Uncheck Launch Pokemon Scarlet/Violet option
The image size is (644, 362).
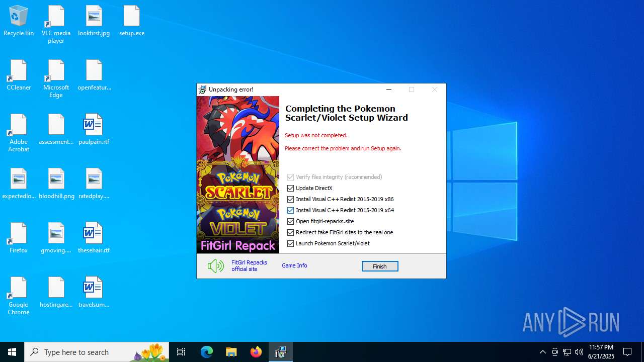(x=290, y=243)
